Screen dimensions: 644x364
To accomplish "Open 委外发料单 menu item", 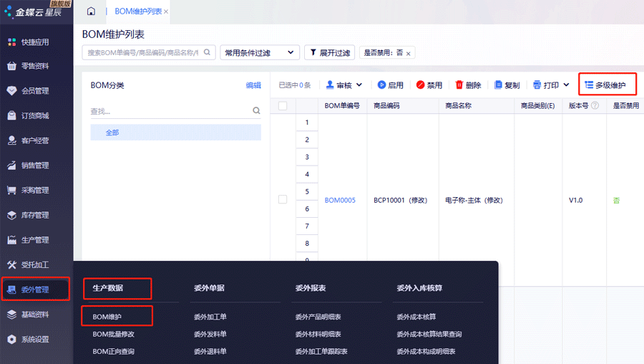I will [x=210, y=334].
